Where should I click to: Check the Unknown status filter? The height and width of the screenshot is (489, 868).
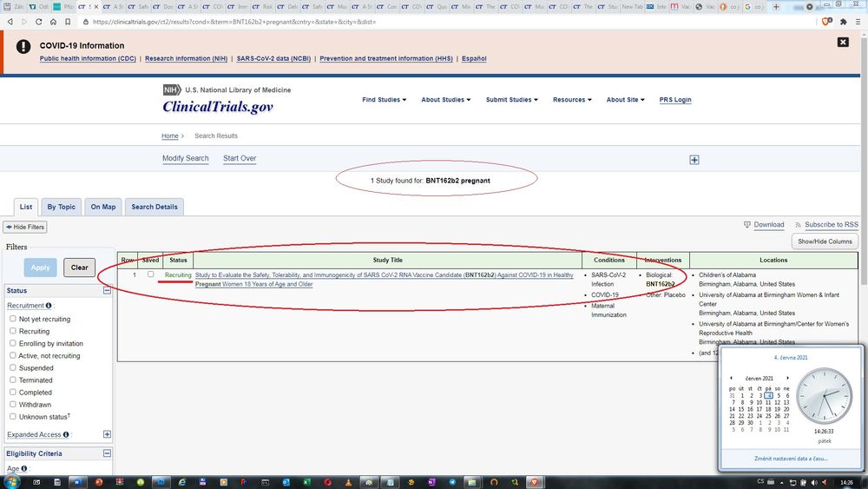[13, 416]
